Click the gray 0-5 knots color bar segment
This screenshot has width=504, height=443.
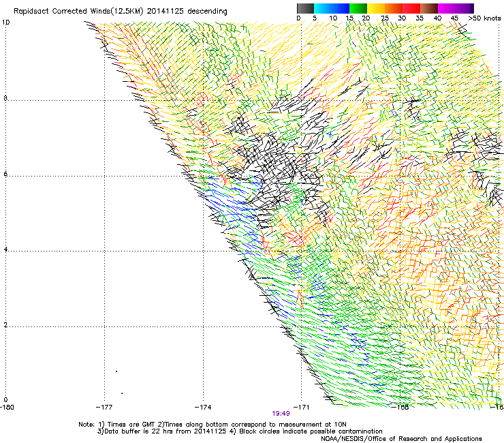[x=305, y=8]
